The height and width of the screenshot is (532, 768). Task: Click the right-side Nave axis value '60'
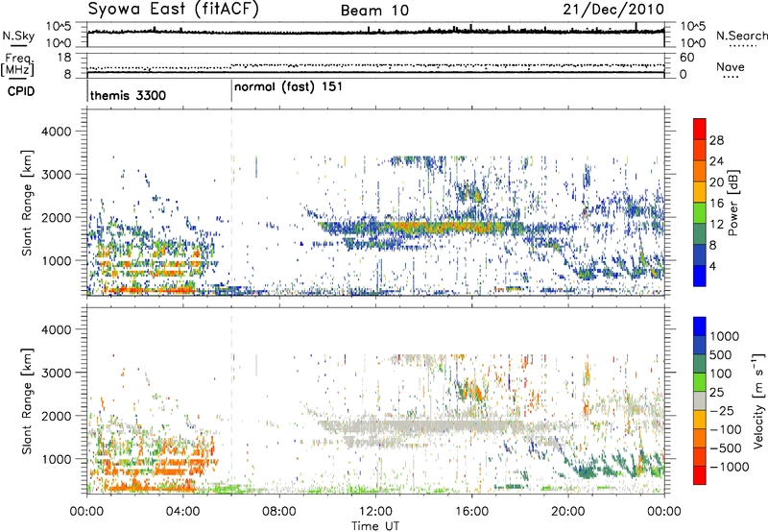click(686, 58)
